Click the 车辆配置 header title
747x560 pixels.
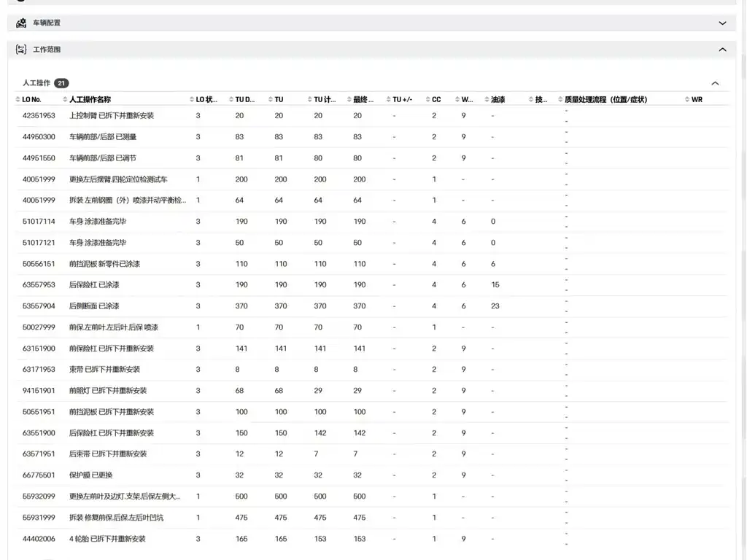pyautogui.click(x=47, y=23)
